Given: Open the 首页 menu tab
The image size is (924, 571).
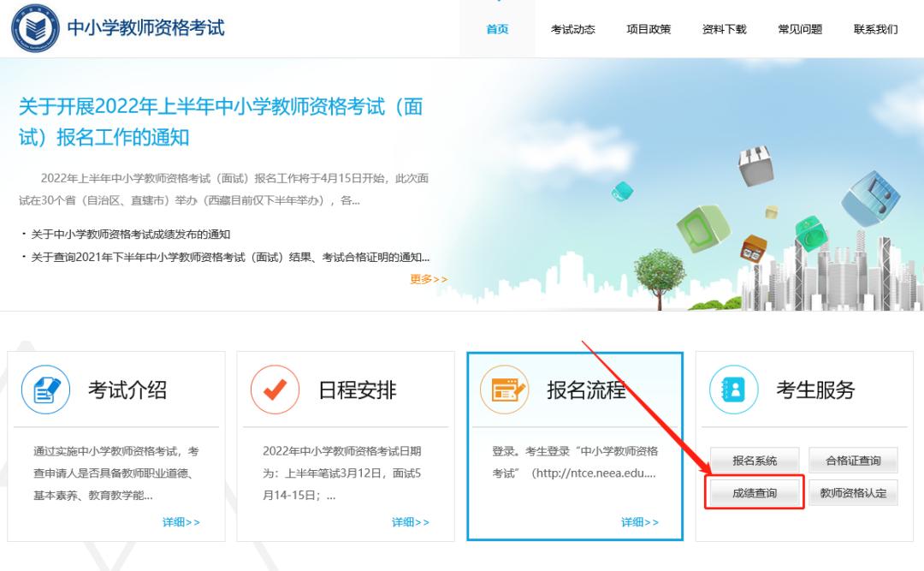Looking at the screenshot, I should tap(497, 28).
